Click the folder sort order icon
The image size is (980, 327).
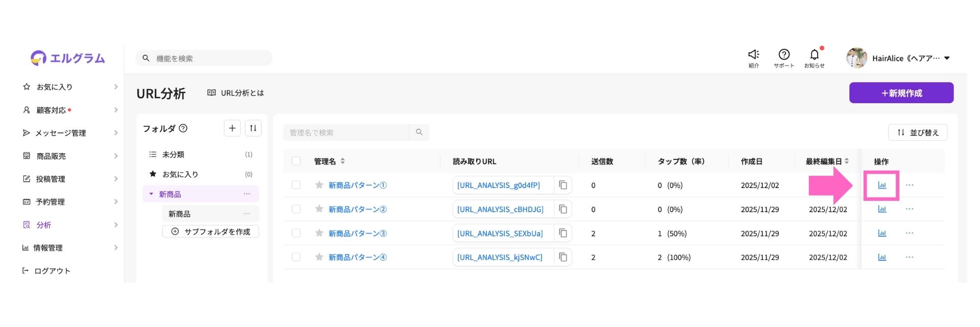[253, 128]
